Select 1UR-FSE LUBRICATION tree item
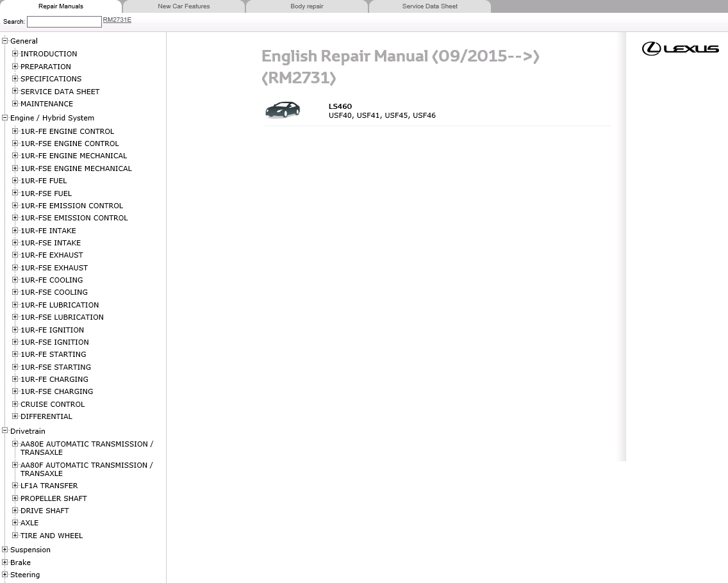This screenshot has height=583, width=728. pyautogui.click(x=62, y=317)
